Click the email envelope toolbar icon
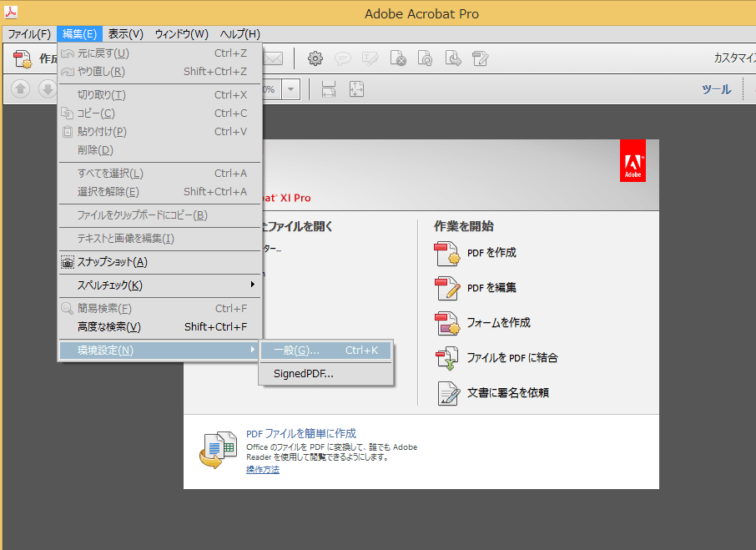The image size is (756, 550). point(274,58)
